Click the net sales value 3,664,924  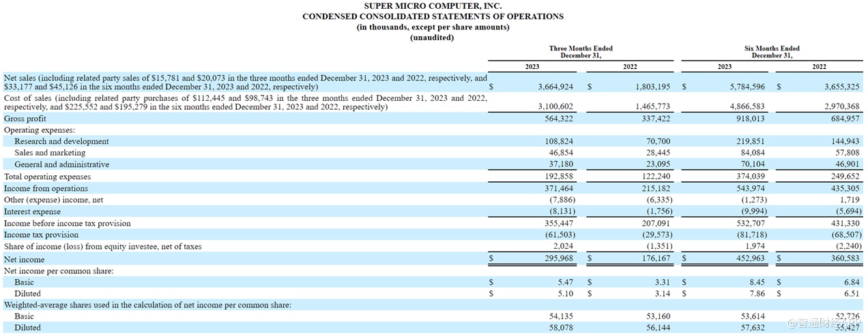(x=551, y=87)
